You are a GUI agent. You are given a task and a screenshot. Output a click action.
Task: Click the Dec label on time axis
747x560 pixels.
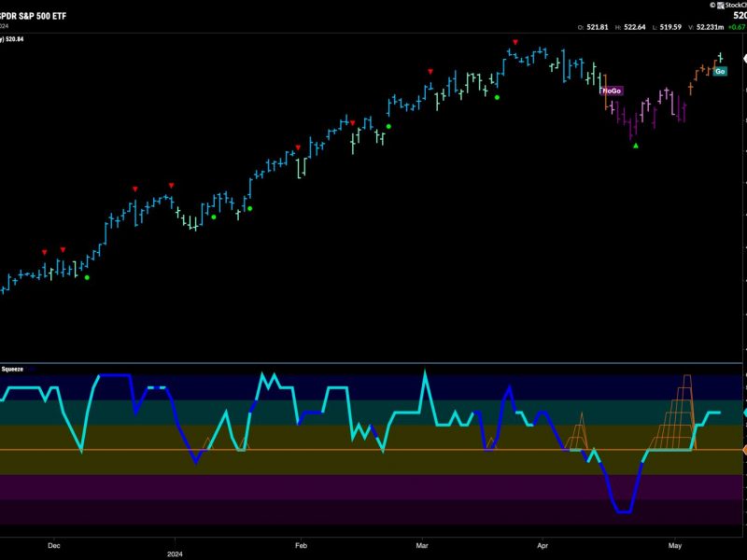[x=54, y=546]
